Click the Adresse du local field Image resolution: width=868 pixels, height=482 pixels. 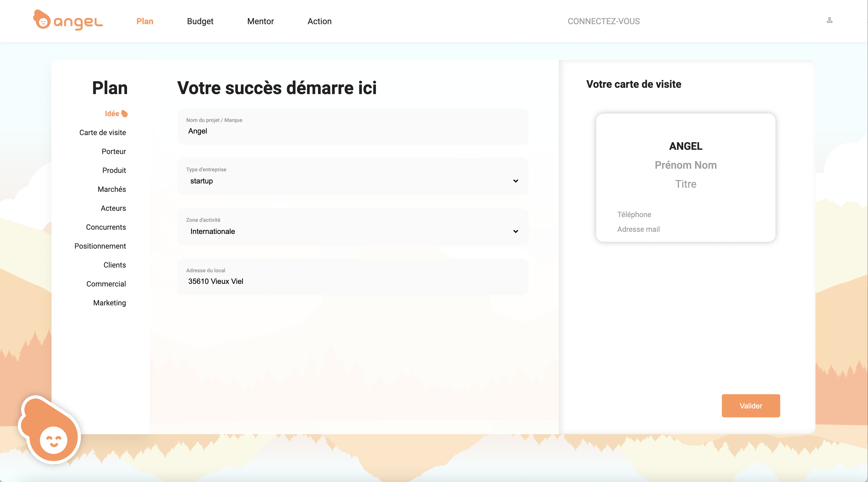click(353, 277)
